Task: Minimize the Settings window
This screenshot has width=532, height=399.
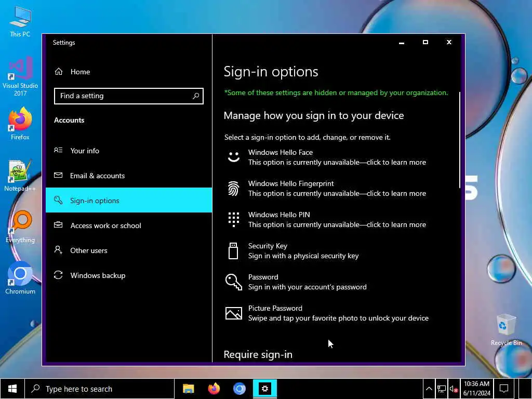Action: (x=402, y=43)
